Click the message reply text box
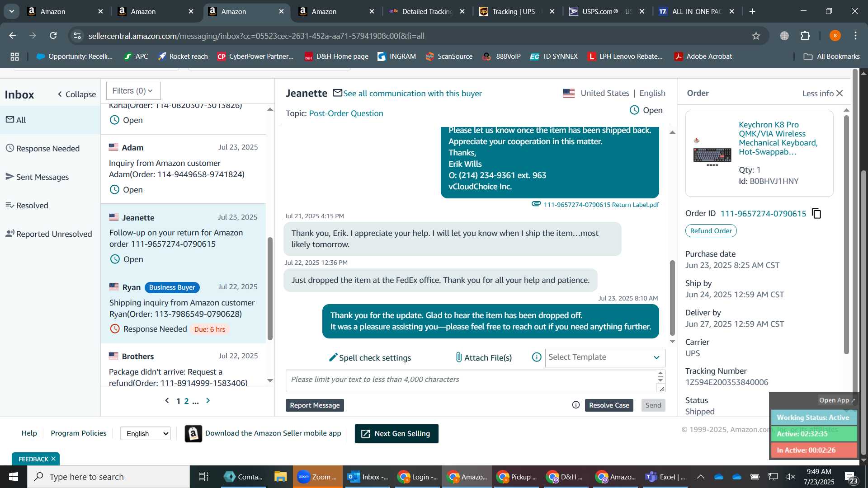The image size is (868, 488). (x=472, y=381)
